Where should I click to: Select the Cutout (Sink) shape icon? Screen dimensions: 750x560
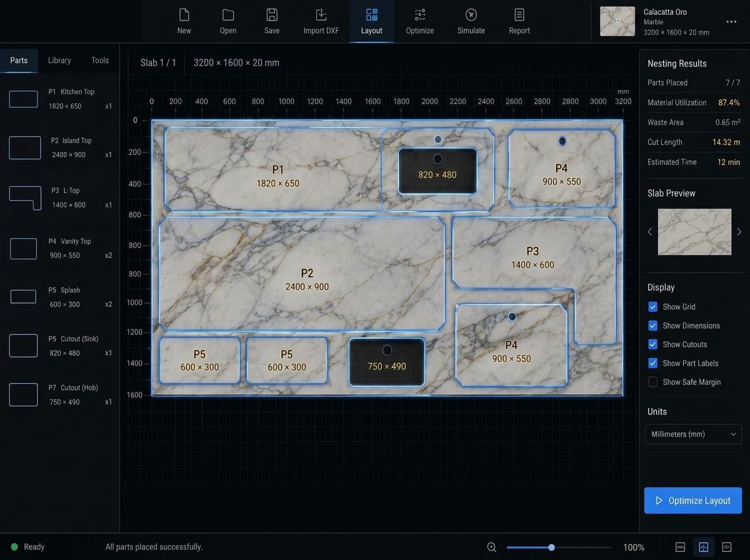pyautogui.click(x=24, y=346)
